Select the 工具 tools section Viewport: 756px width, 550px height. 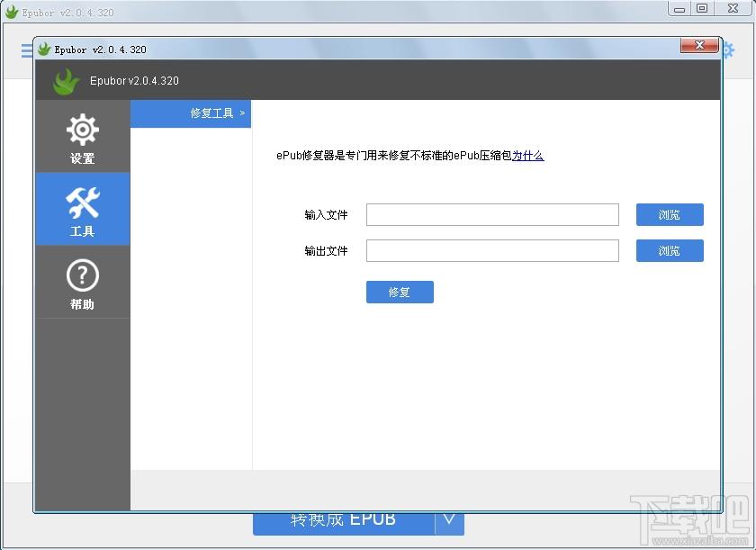point(83,209)
